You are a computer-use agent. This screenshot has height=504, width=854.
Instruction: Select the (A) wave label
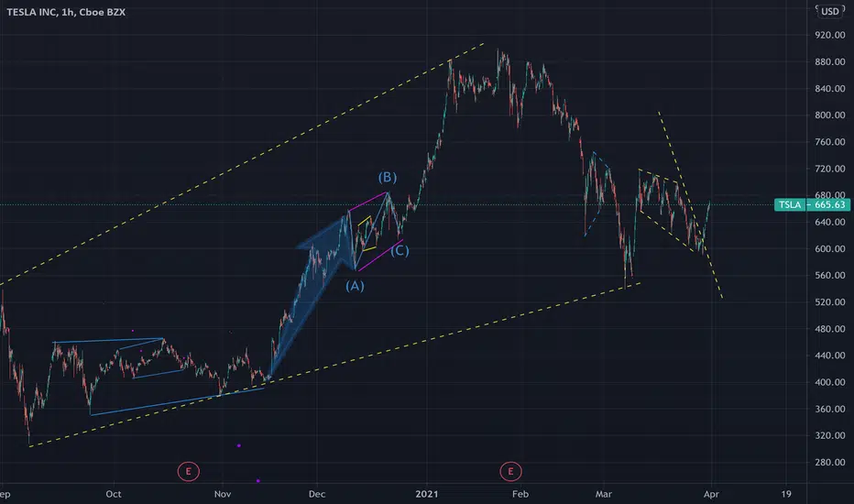click(356, 286)
